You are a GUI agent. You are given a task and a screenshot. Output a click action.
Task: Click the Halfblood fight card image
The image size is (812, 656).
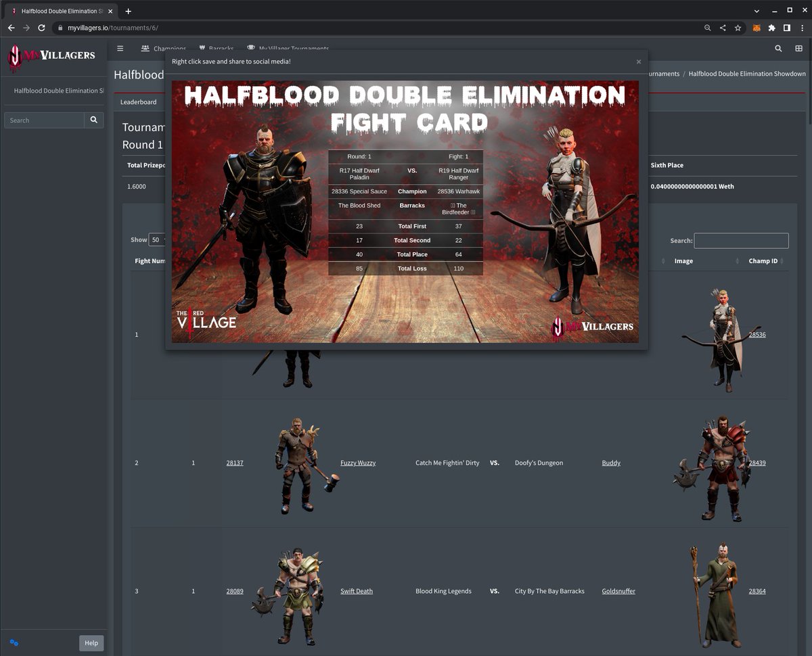[x=405, y=212]
